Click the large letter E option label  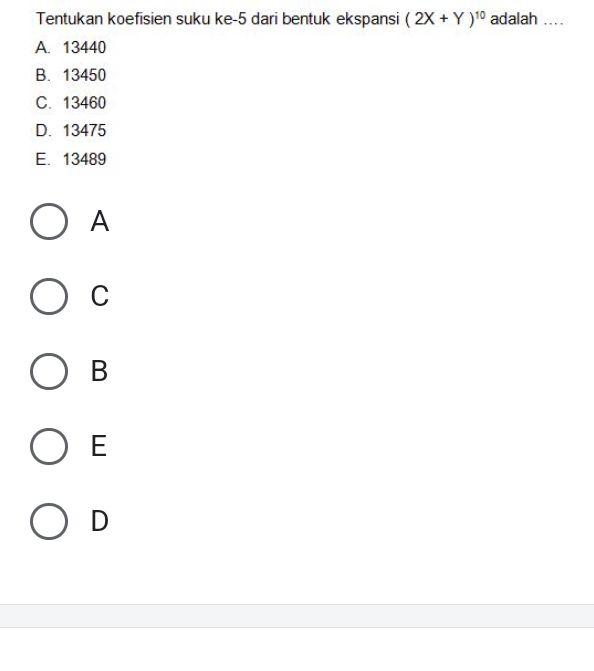pyautogui.click(x=99, y=446)
